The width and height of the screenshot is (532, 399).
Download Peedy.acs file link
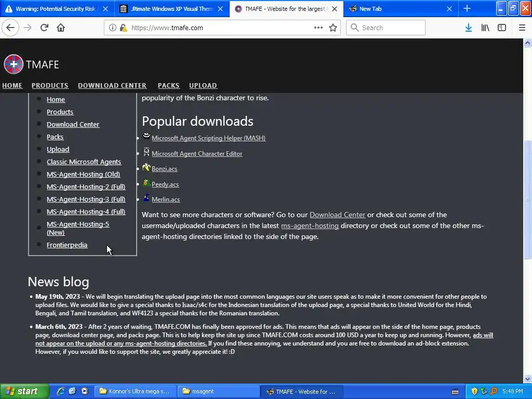(165, 184)
